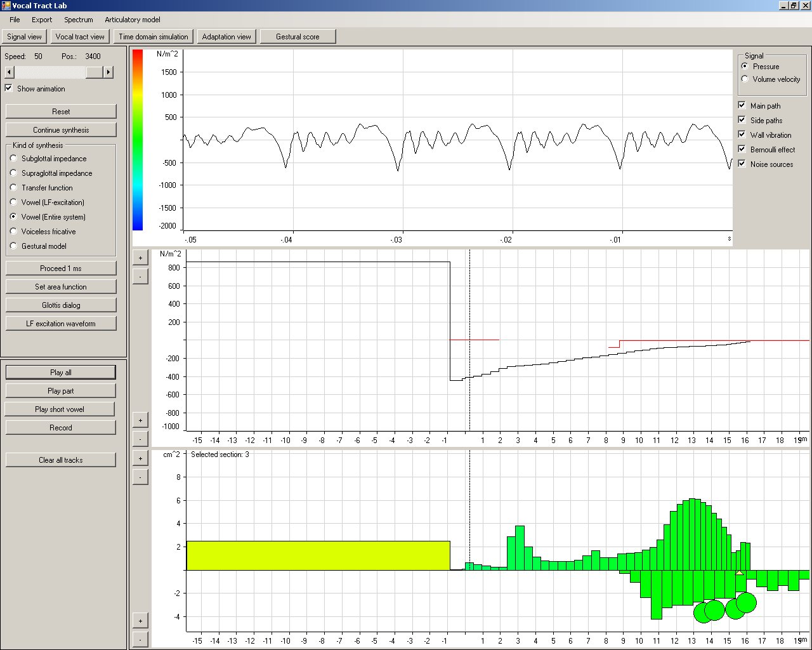This screenshot has width=812, height=650.
Task: Select the Volume velocity signal option
Action: pyautogui.click(x=745, y=79)
